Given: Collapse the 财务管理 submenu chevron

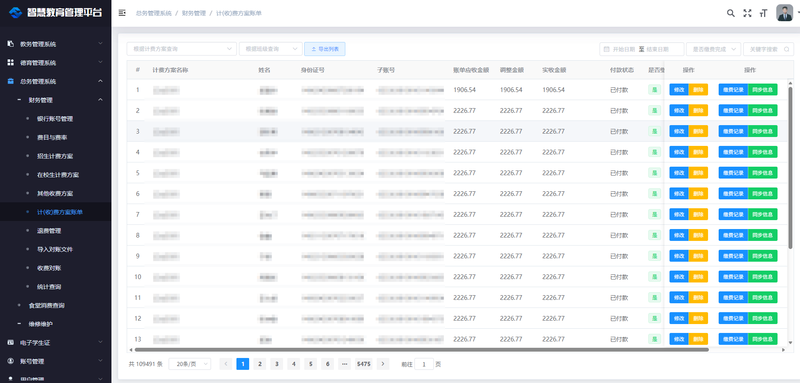Looking at the screenshot, I should pyautogui.click(x=101, y=100).
